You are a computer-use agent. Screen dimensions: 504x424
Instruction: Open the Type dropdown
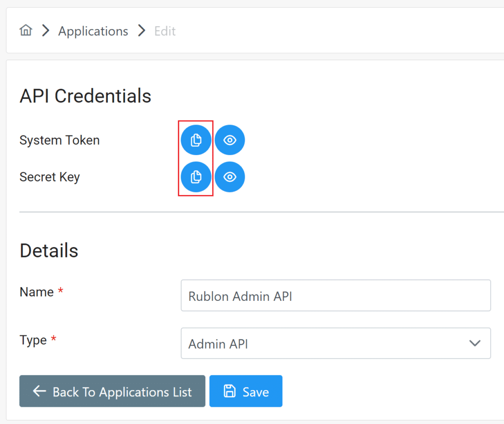pos(336,343)
